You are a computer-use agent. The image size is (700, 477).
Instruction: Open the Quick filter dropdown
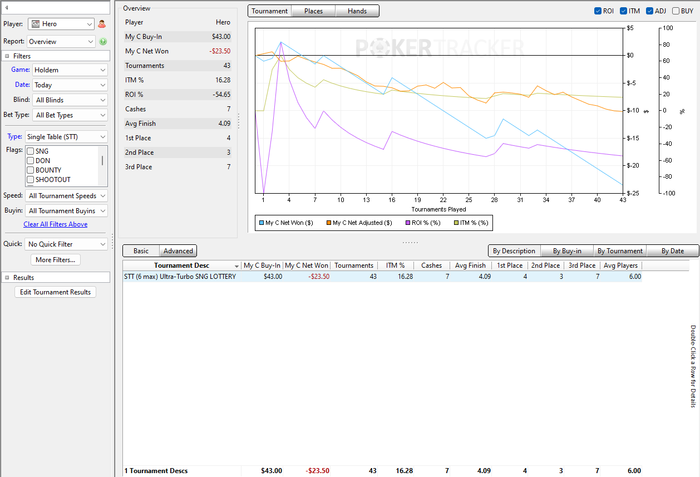tap(67, 244)
